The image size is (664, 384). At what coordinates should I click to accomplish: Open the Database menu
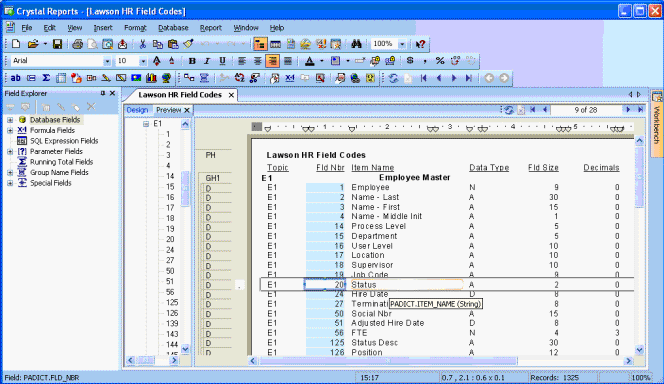173,28
